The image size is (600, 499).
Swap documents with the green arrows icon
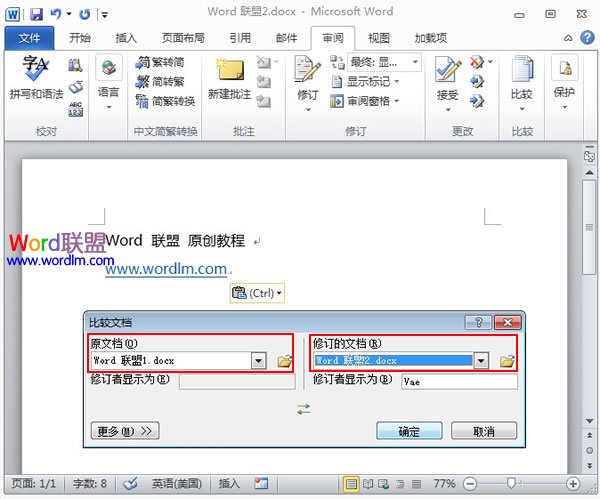(304, 409)
